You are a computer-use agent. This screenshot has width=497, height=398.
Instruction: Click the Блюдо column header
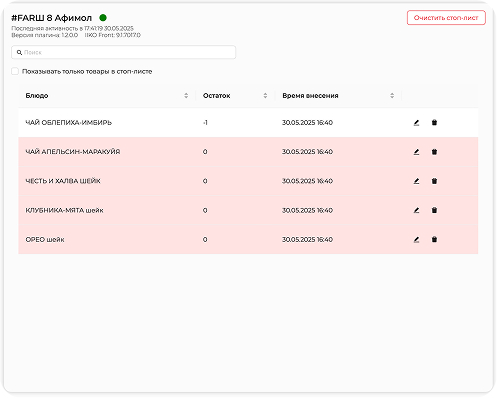click(107, 96)
